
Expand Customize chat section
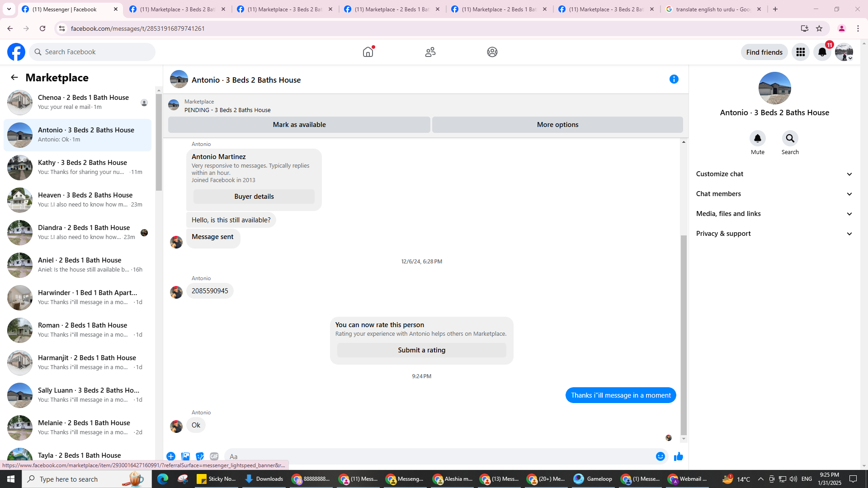pos(774,174)
